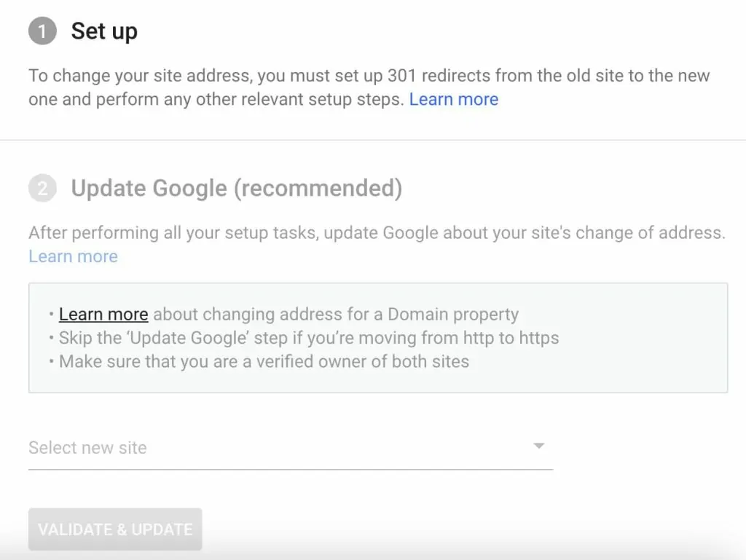Viewport: 746px width, 560px height.
Task: Click the bullet dot before underlined Learn more
Action: click(51, 315)
